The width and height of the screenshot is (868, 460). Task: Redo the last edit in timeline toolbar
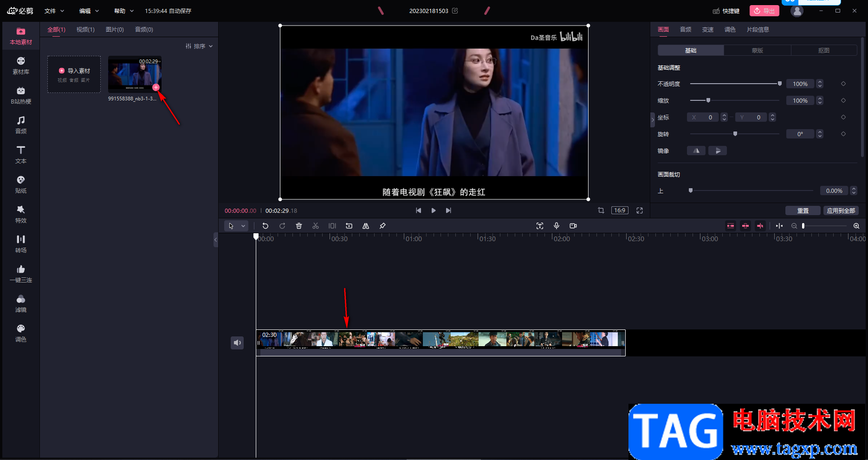282,226
